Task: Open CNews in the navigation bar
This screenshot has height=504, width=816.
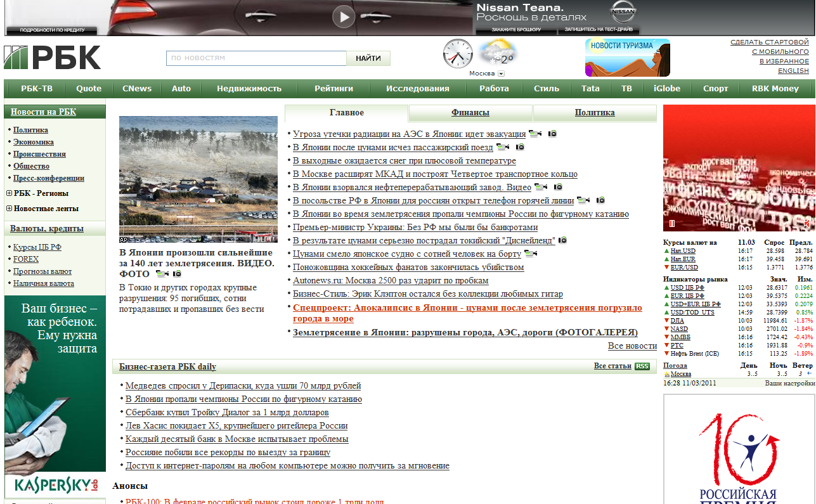Action: (x=137, y=89)
